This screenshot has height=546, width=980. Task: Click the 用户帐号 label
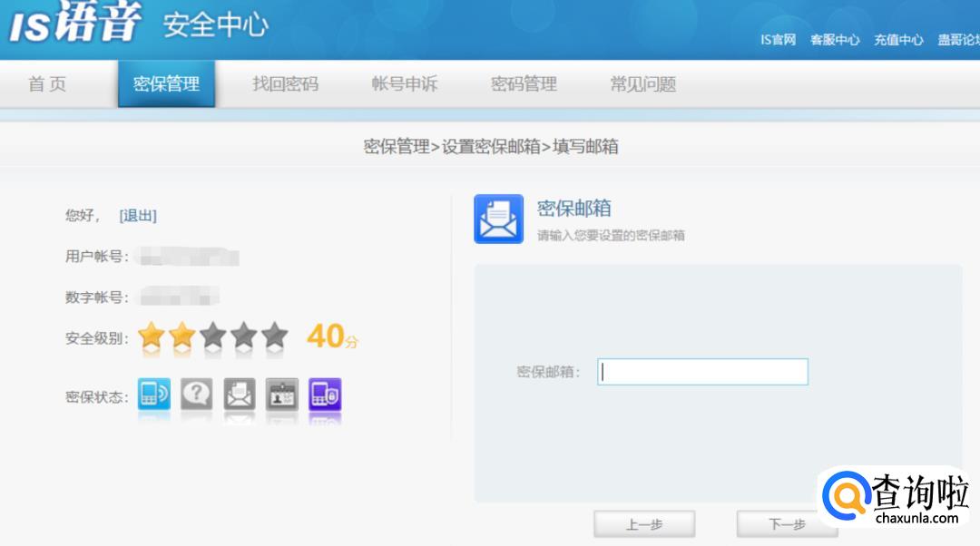97,256
